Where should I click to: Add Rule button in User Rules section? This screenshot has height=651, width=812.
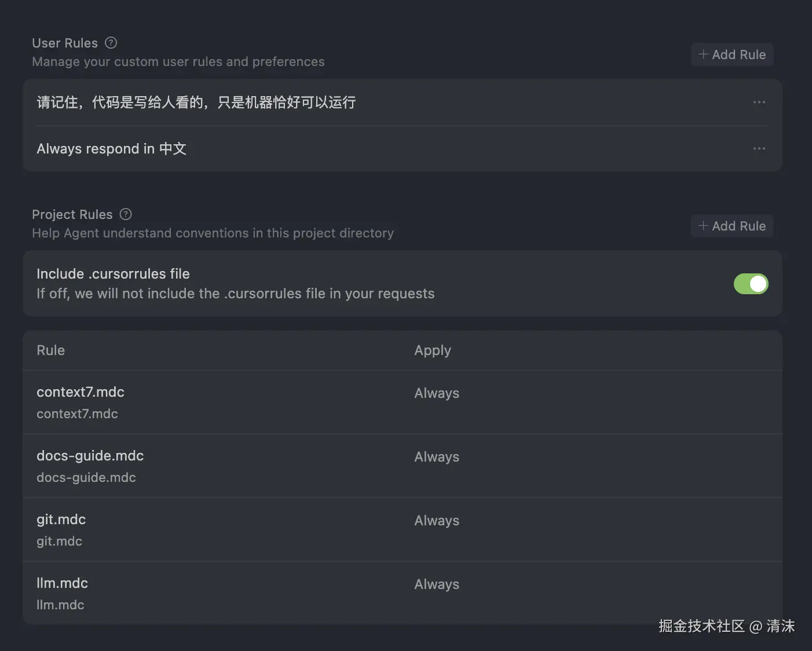pyautogui.click(x=732, y=54)
